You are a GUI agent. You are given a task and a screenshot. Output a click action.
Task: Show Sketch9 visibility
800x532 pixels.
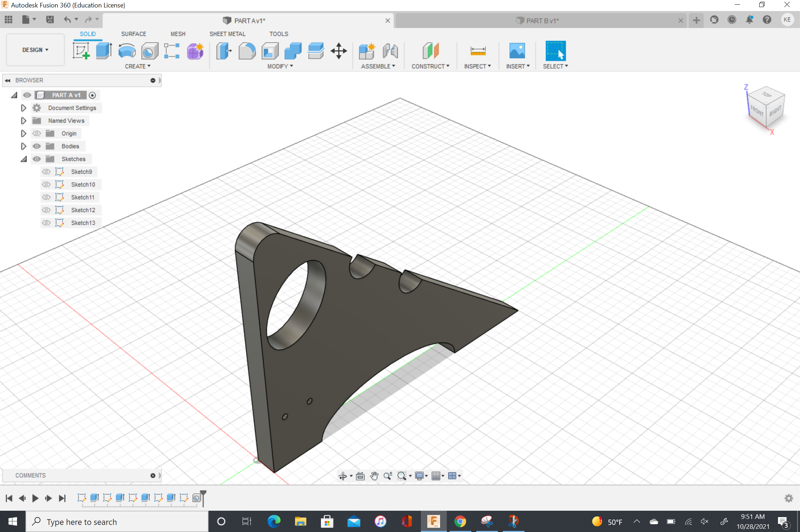[x=46, y=171]
